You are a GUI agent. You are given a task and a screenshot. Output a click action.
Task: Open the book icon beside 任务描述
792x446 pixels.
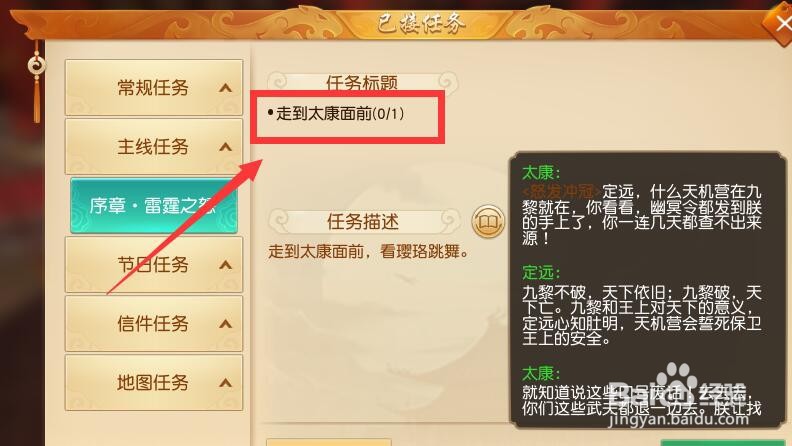(488, 222)
